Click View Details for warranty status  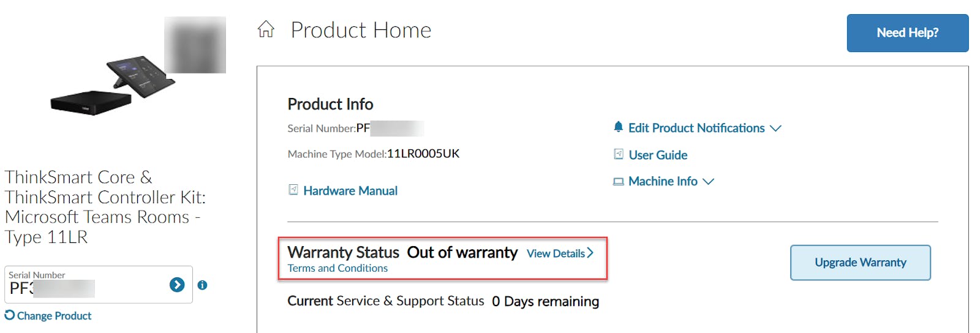point(556,253)
